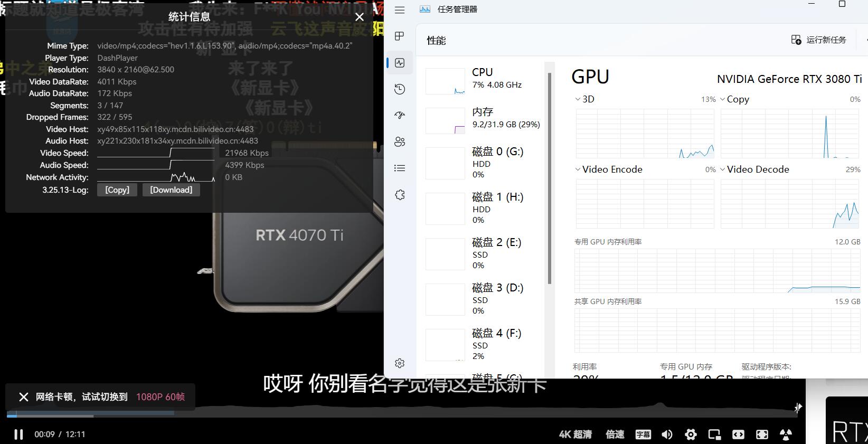868x444 pixels.
Task: Open the video player settings gear
Action: tap(691, 434)
